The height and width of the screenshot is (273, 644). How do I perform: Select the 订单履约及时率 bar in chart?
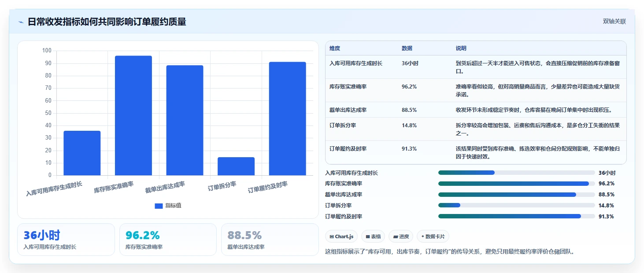(x=287, y=118)
